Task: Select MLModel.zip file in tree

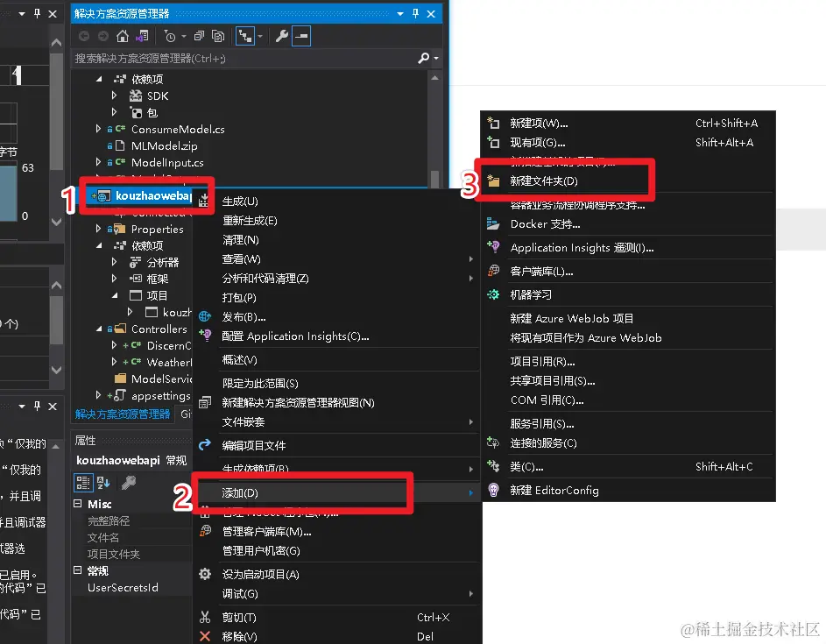Action: 164,146
